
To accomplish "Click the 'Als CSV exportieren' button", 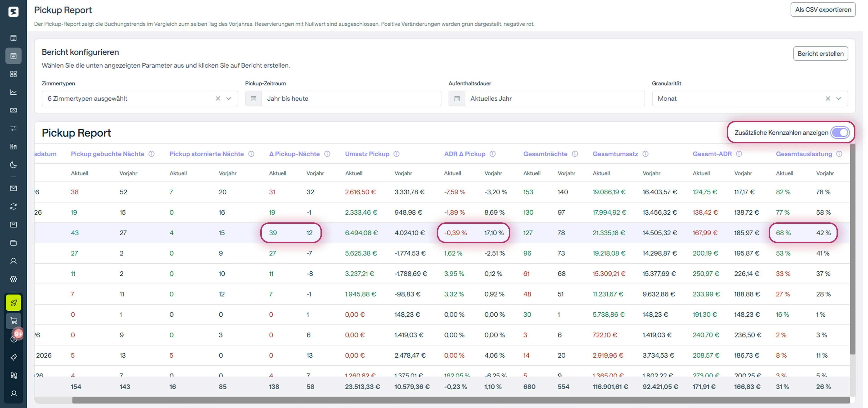I will (823, 9).
